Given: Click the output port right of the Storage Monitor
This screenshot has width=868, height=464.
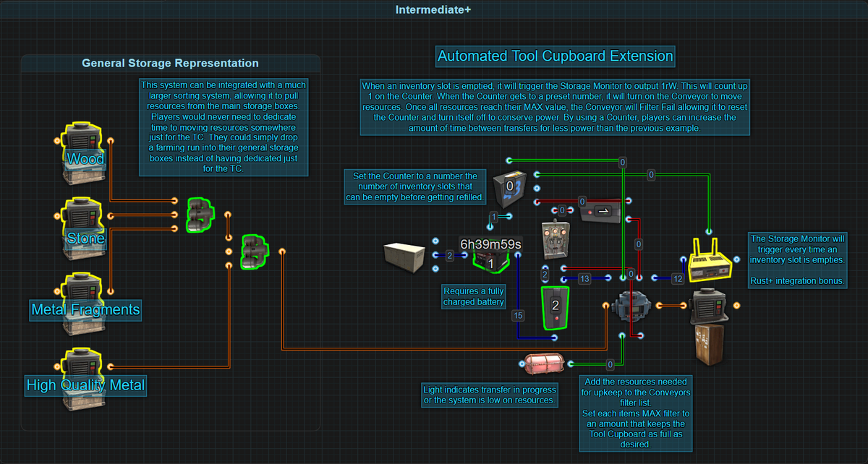Looking at the screenshot, I should pyautogui.click(x=737, y=259).
